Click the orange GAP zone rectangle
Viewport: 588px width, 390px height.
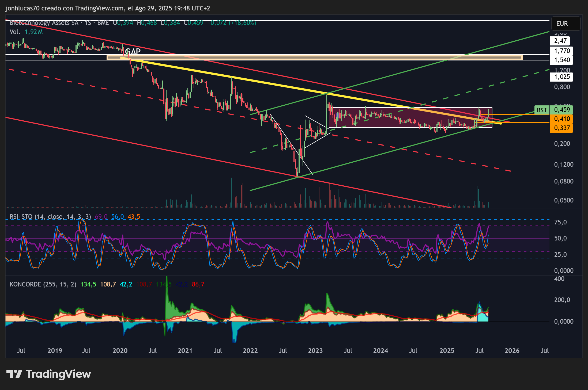click(315, 58)
